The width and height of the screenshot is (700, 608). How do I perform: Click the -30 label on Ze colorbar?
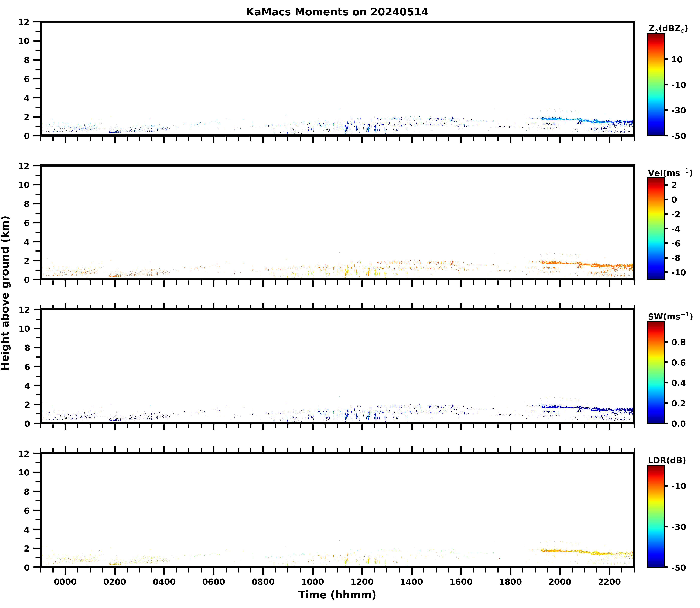(x=678, y=111)
